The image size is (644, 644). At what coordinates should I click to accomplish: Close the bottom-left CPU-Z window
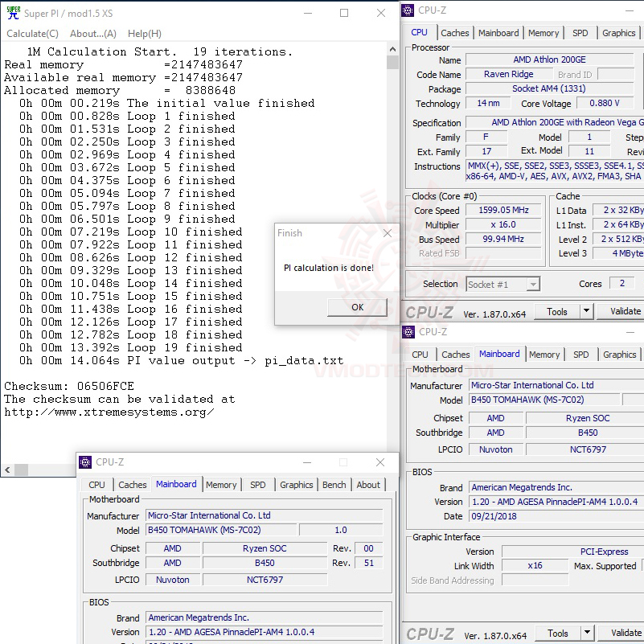[380, 462]
